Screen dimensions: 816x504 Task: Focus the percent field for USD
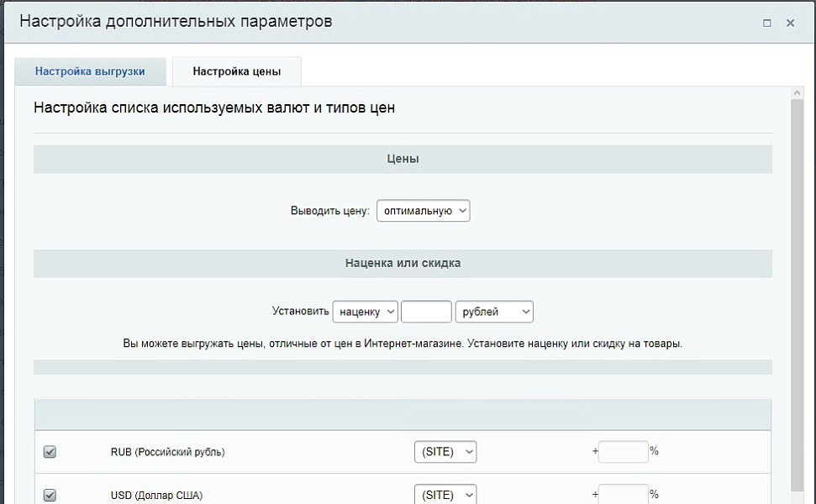pyautogui.click(x=623, y=494)
